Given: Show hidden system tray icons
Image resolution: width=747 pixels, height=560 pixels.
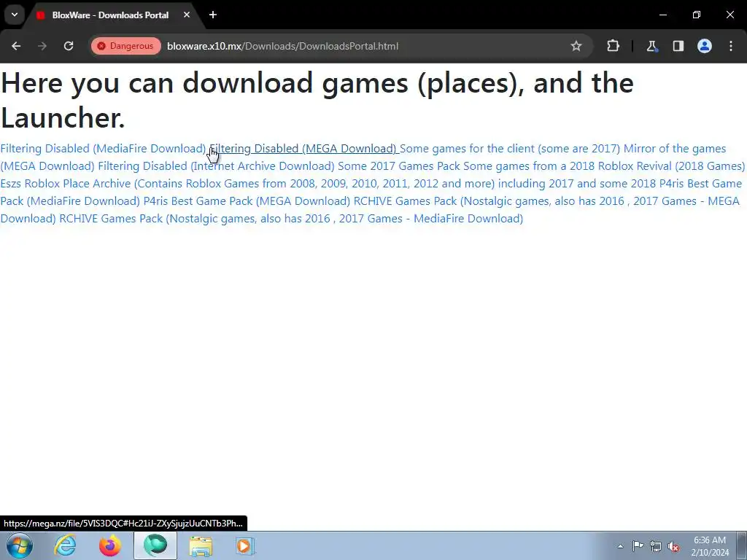Looking at the screenshot, I should [620, 546].
